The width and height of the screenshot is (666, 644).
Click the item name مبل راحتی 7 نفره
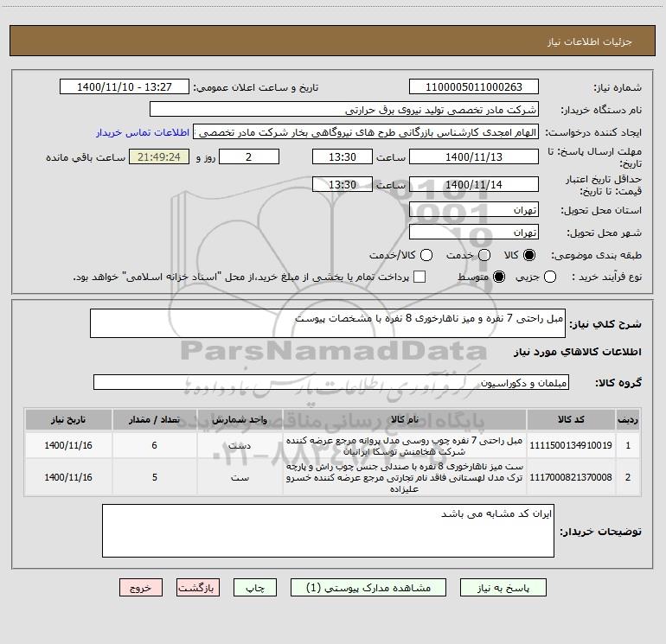pos(405,446)
